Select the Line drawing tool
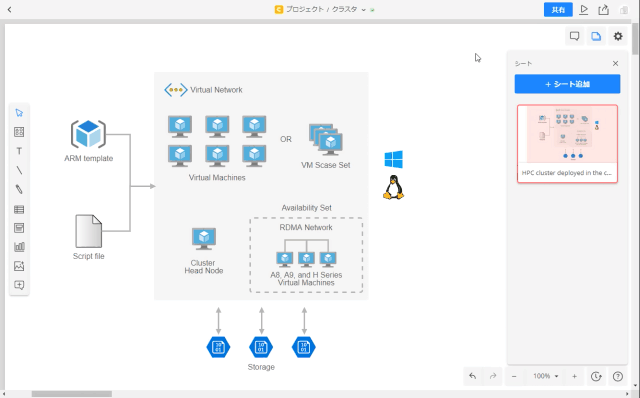The width and height of the screenshot is (640, 398). coord(19,170)
